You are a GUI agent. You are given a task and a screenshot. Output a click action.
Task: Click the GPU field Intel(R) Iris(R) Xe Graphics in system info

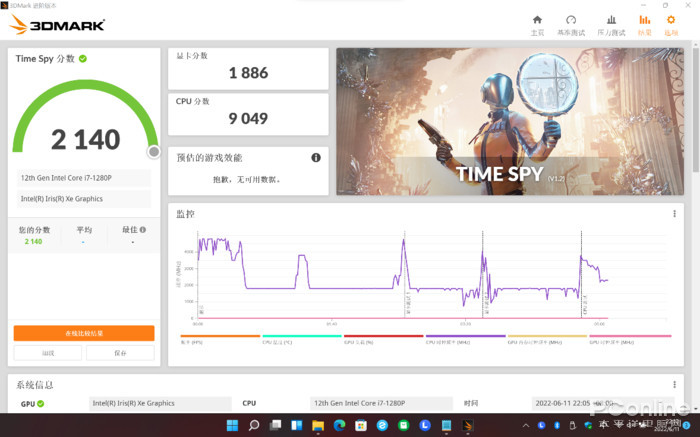coord(160,403)
